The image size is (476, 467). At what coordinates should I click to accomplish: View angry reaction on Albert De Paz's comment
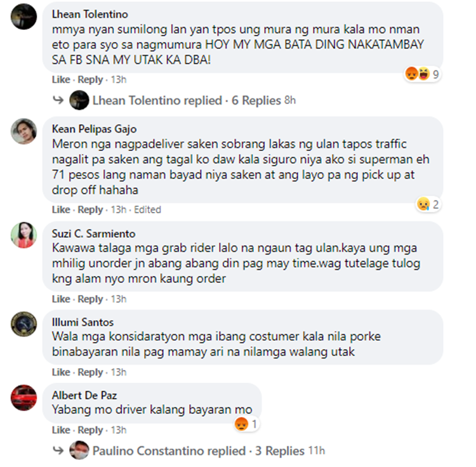246,424
